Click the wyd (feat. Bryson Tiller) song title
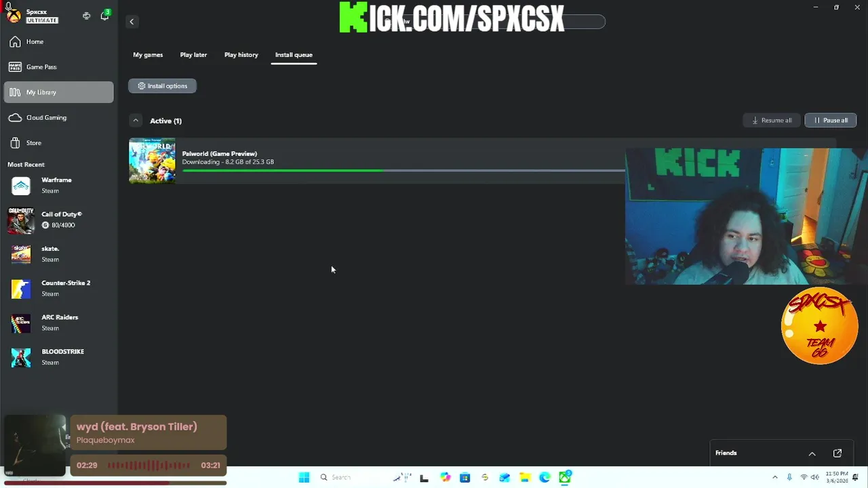Screen dimensions: 868x488 point(137,426)
